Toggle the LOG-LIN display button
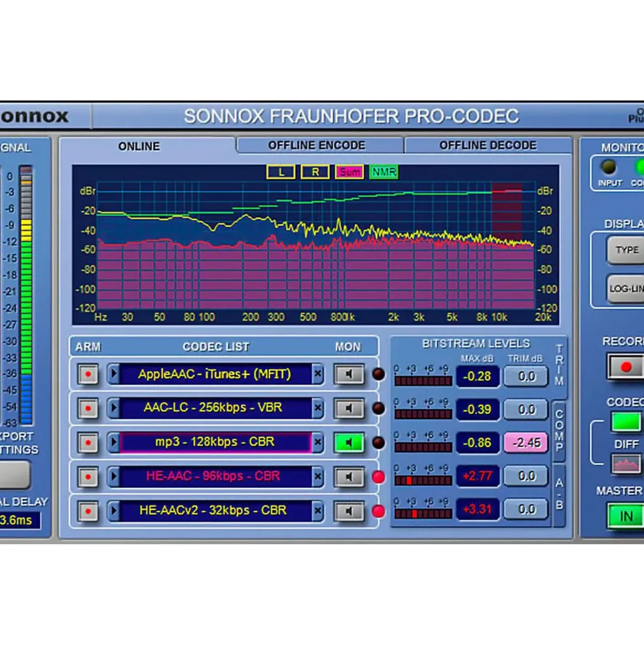The height and width of the screenshot is (645, 644). (626, 289)
